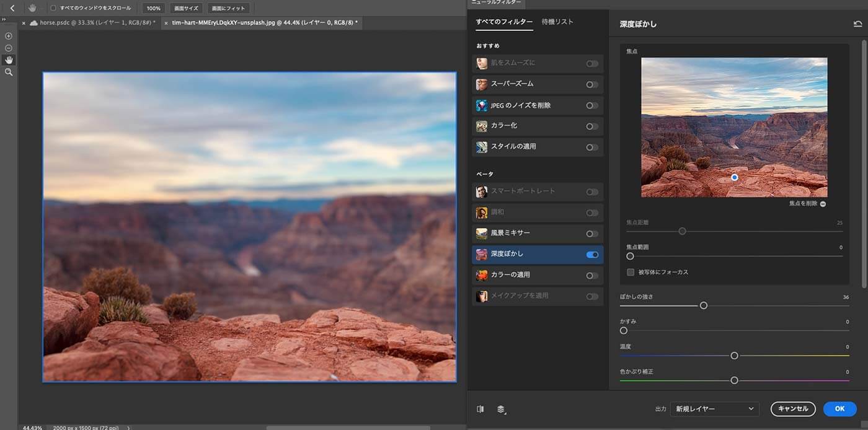Click the ぼかしの強さ slider handle

point(703,305)
